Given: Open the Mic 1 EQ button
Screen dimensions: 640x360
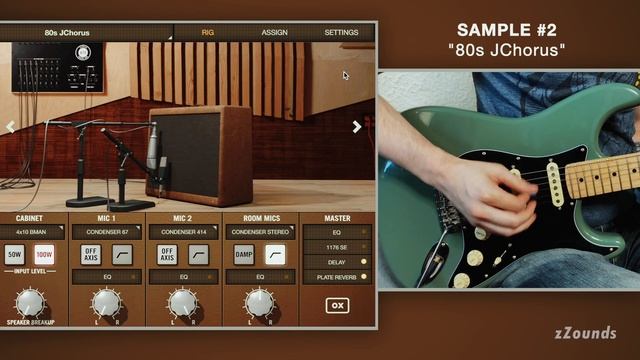Looking at the screenshot, I should [x=107, y=277].
